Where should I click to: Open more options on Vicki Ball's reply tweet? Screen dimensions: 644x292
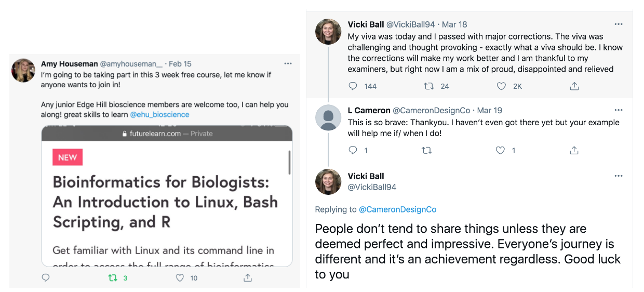[x=618, y=176]
